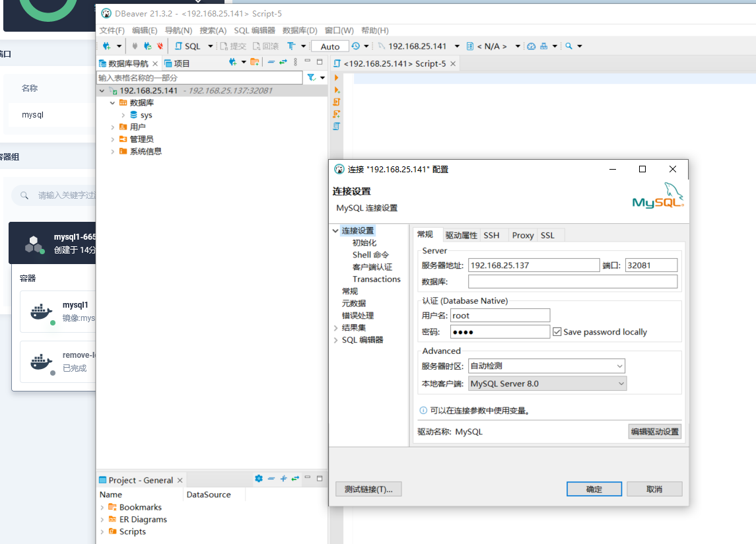The image size is (756, 544).
Task: Expand 结果集 in the dialog settings tree
Action: click(335, 328)
